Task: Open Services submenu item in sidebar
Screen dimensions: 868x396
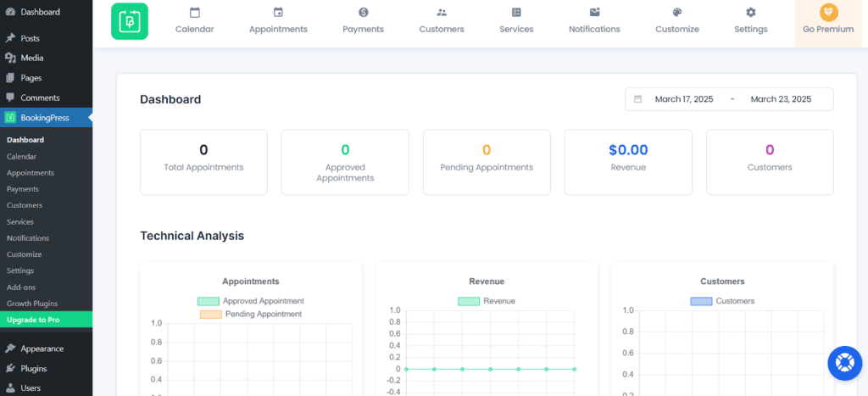Action: 20,222
